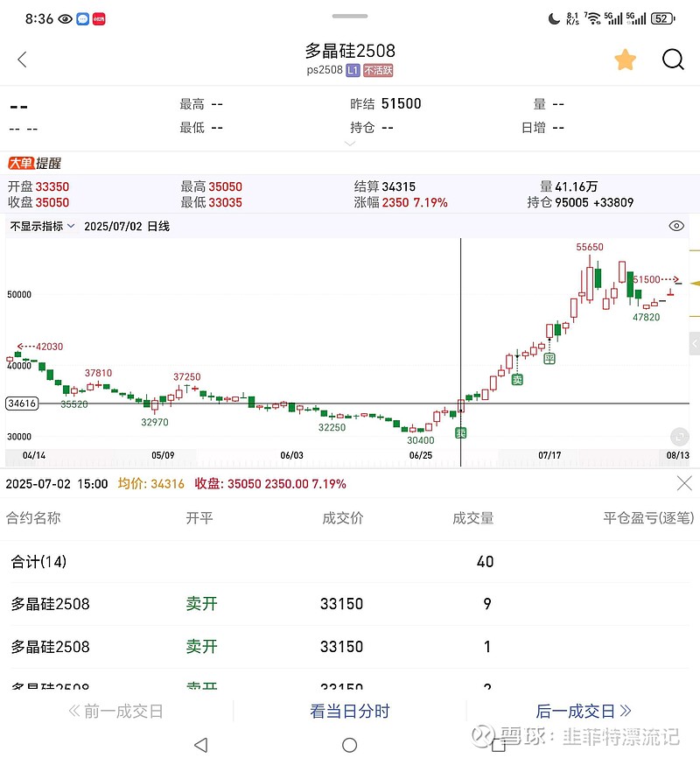700x758 pixels.
Task: Go to 后一成交日
Action: [584, 711]
